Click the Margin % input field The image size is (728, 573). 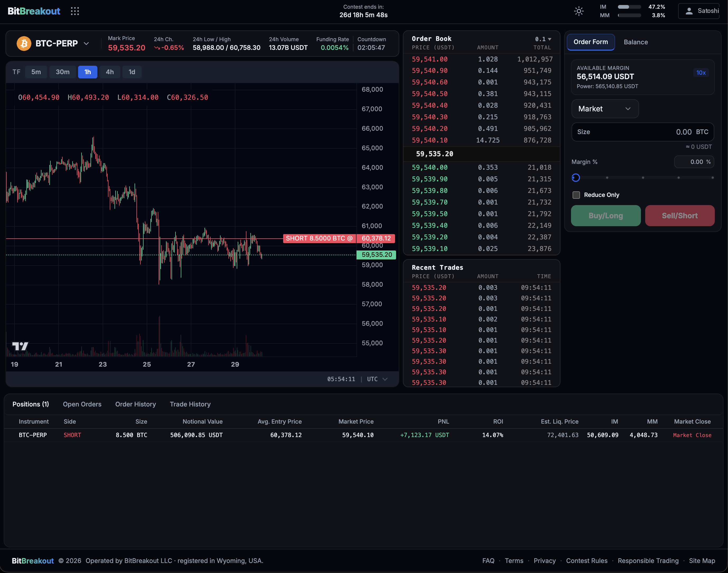(694, 162)
